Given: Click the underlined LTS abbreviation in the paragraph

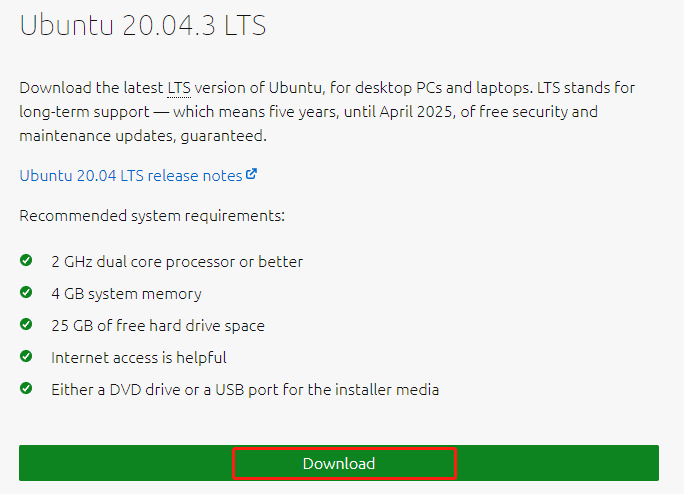Looking at the screenshot, I should 179,87.
